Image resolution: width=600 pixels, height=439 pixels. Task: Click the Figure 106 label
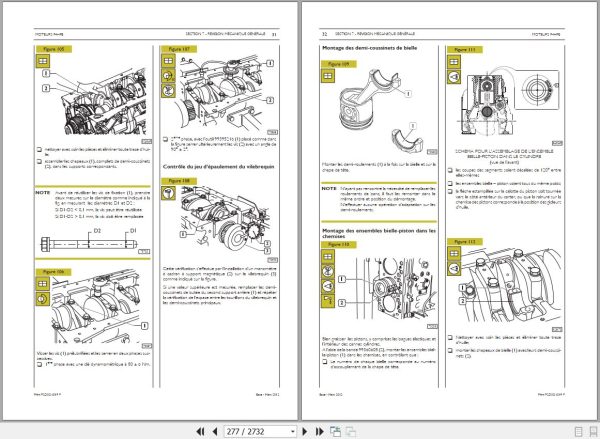coord(54,271)
